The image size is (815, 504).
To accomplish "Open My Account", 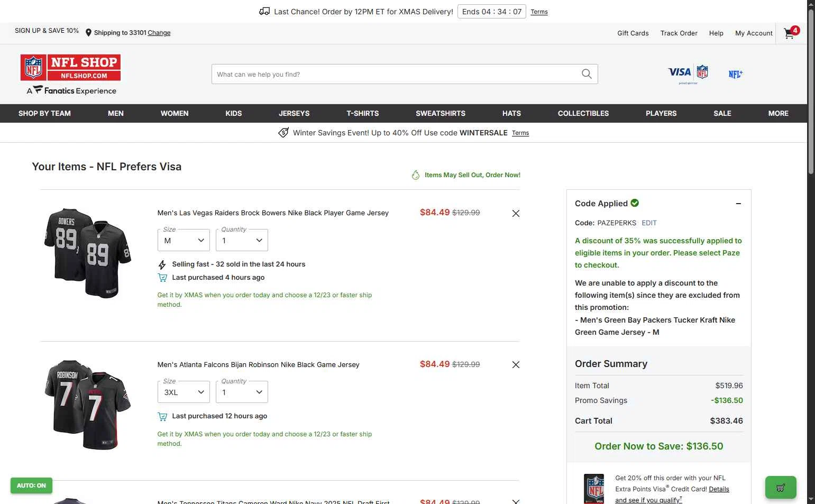I will point(754,33).
